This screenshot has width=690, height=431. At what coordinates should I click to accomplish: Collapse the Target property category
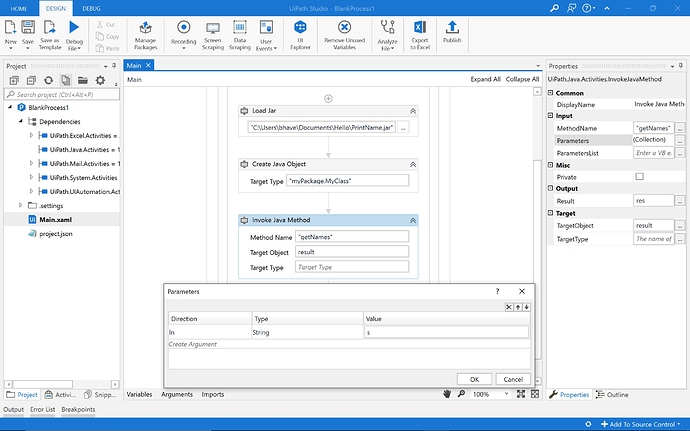coord(551,213)
